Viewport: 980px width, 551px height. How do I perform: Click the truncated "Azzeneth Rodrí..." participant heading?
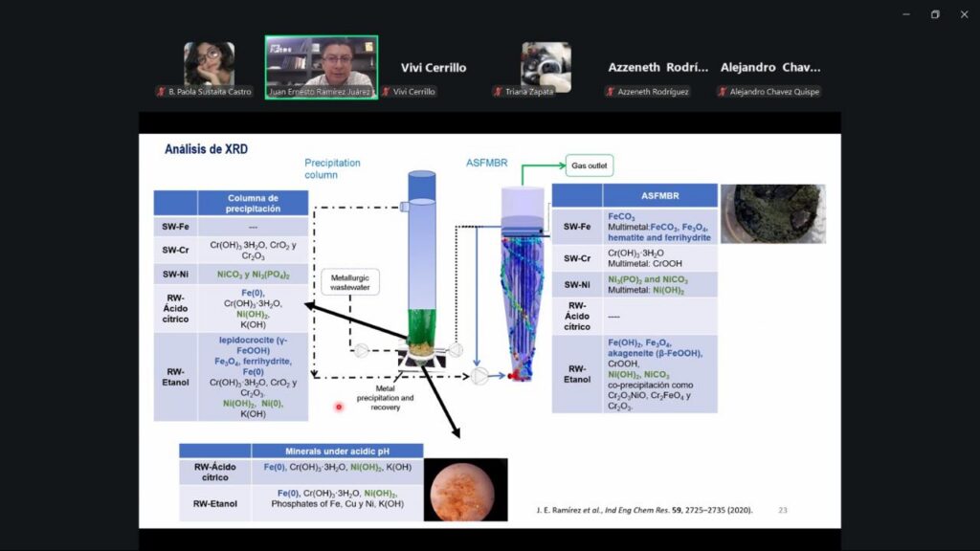(x=658, y=68)
